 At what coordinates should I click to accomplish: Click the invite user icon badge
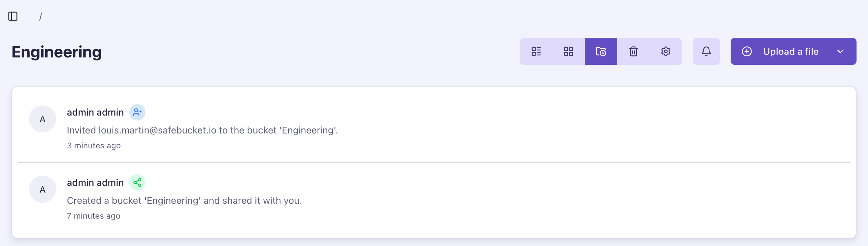click(x=137, y=112)
